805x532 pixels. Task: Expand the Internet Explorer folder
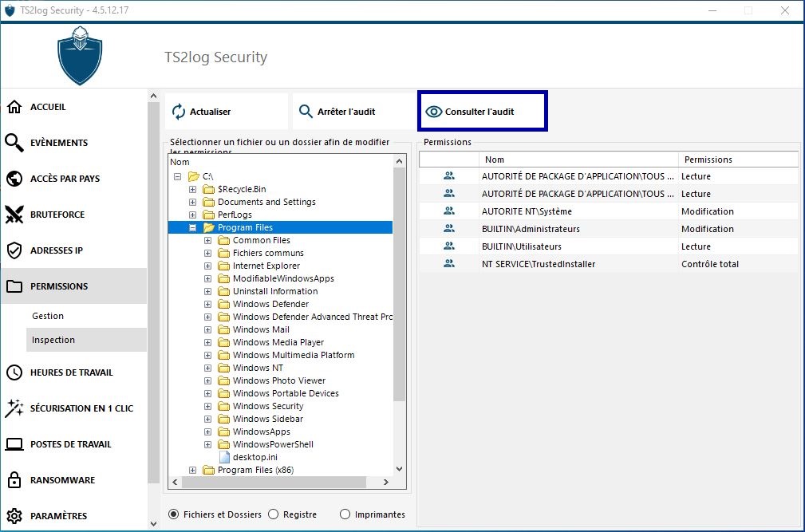pos(208,266)
